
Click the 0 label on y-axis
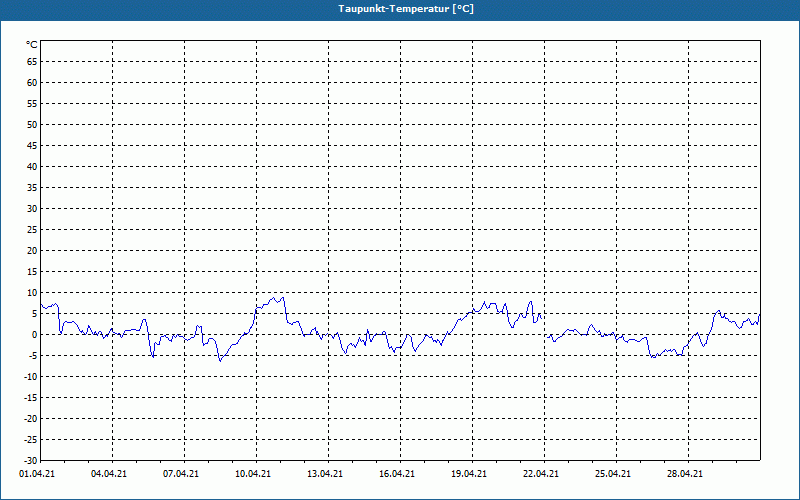34,334
